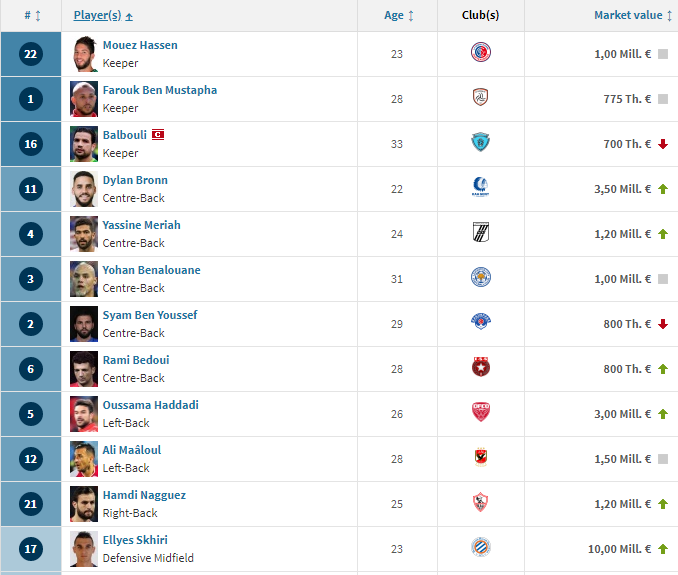This screenshot has height=575, width=678.
Task: Click the Dijon crest beside Oussama Haddadi
Action: 480,412
